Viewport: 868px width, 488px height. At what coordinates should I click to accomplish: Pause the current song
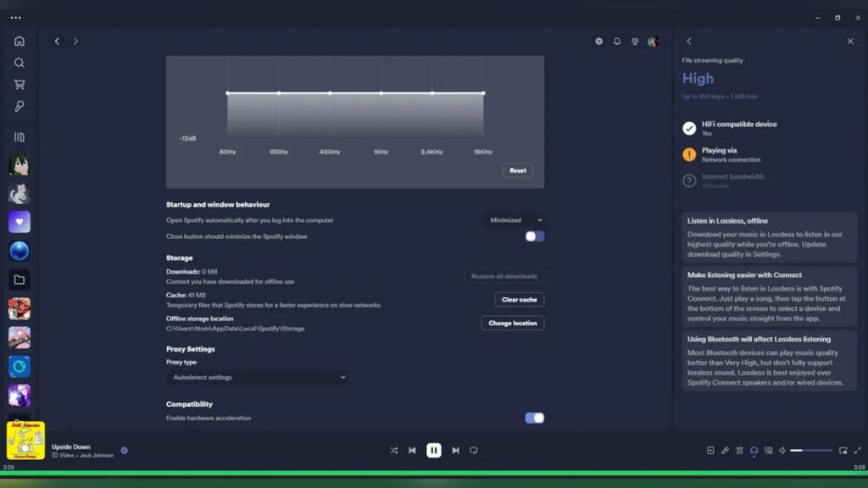tap(434, 451)
